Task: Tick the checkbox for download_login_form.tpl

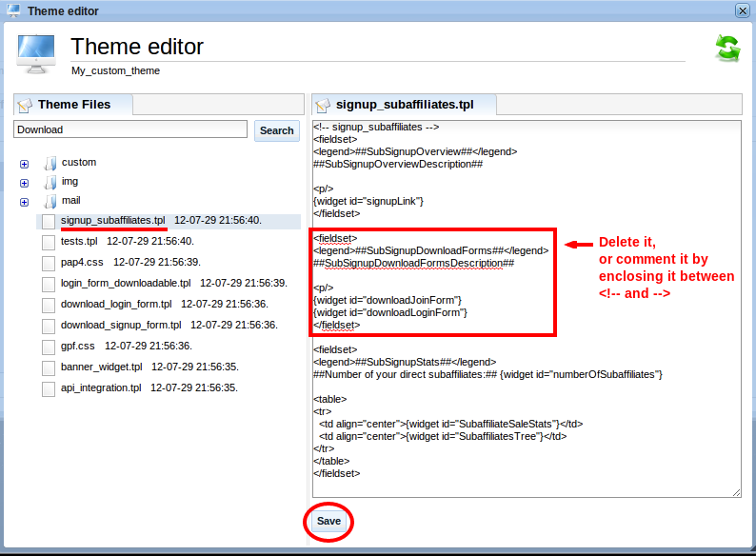Action: click(x=49, y=306)
